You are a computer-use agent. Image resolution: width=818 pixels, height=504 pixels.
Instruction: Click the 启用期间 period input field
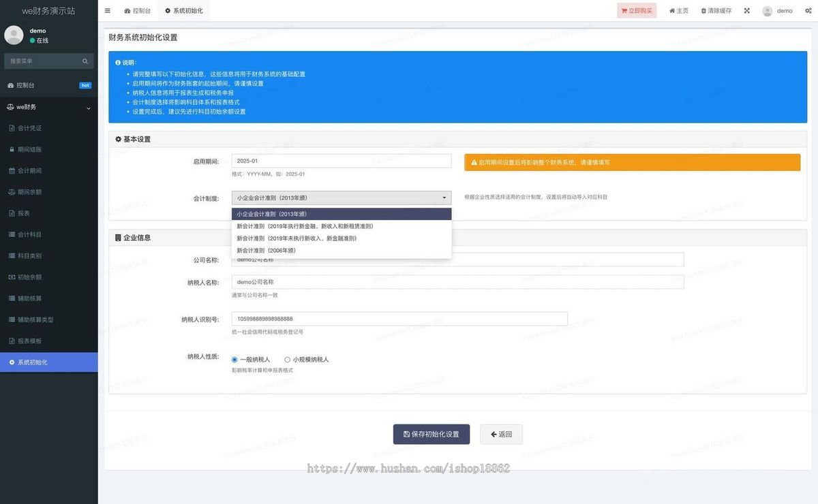pyautogui.click(x=341, y=160)
